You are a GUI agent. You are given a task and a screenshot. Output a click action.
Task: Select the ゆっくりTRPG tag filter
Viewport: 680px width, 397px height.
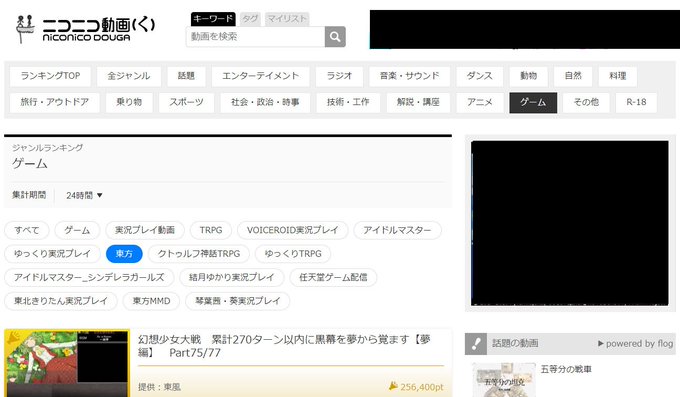coord(293,254)
